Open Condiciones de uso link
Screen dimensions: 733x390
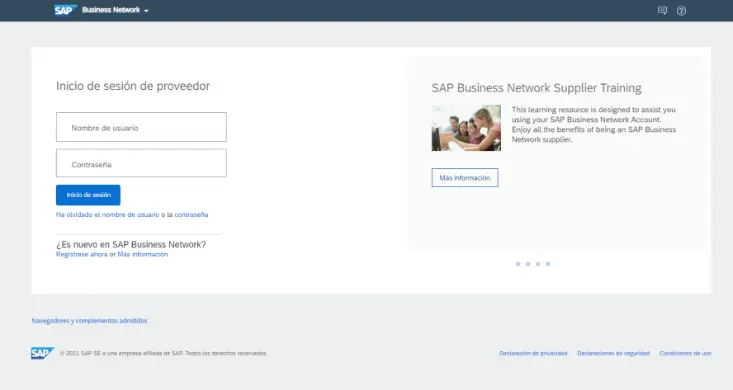(685, 354)
